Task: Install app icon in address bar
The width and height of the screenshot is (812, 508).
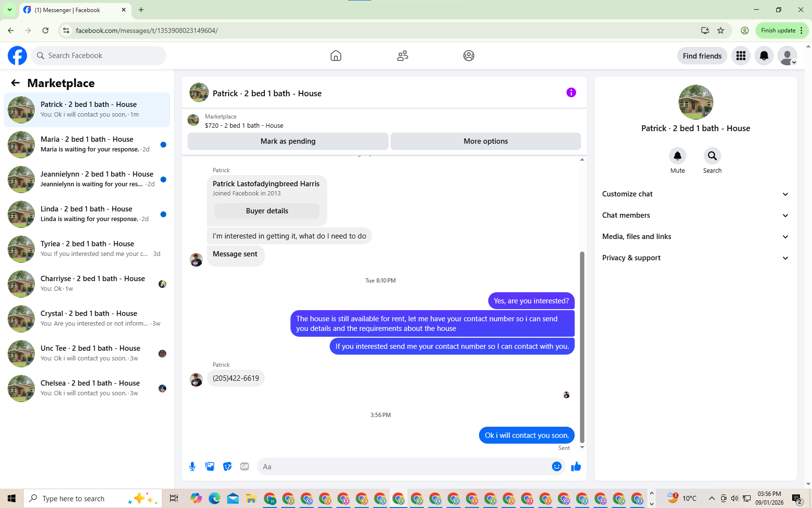Action: point(705,30)
